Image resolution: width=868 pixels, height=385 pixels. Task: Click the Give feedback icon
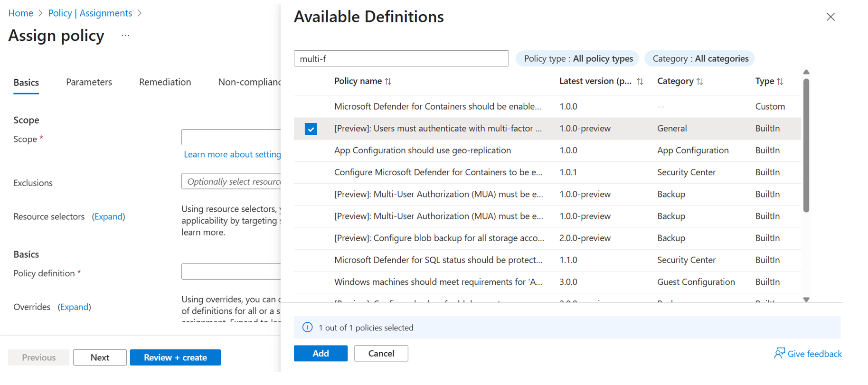(x=779, y=354)
